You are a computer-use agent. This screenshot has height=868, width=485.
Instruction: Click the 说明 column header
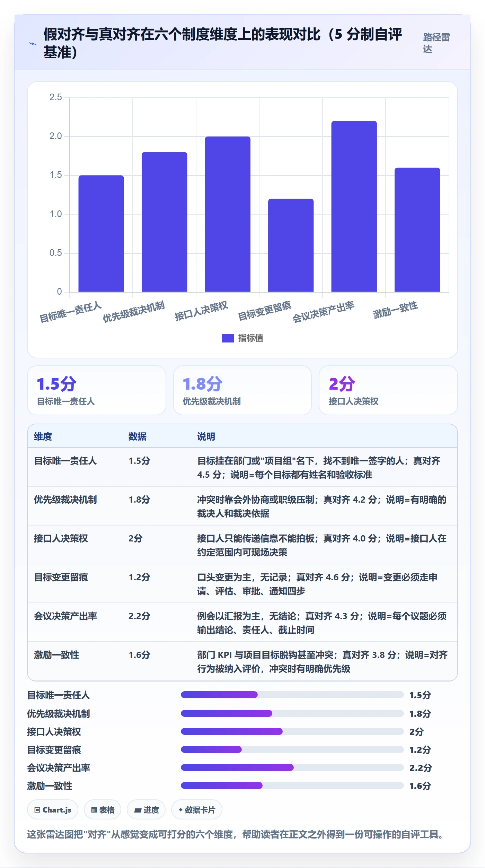tap(206, 436)
